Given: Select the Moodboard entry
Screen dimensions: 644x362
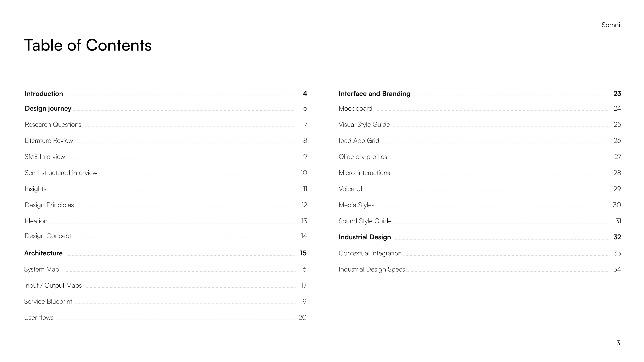Looking at the screenshot, I should click(355, 108).
